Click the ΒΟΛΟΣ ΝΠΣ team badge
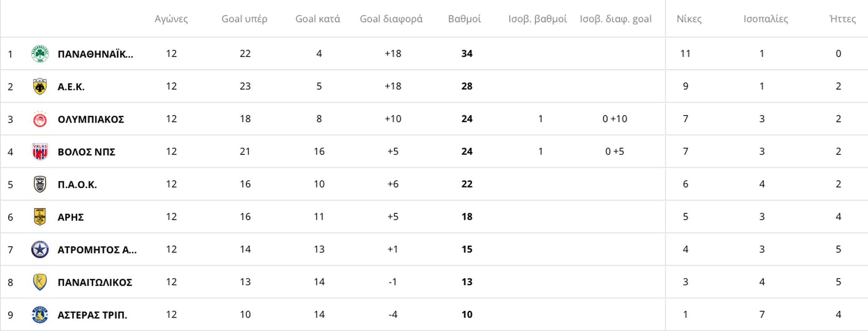Screen dimensions: 868x331 tap(40, 152)
